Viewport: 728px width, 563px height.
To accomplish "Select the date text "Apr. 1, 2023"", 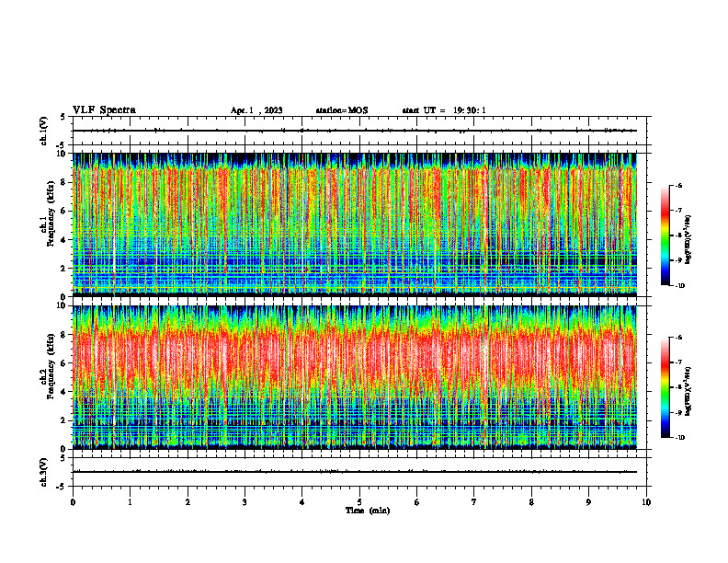I will (x=256, y=110).
